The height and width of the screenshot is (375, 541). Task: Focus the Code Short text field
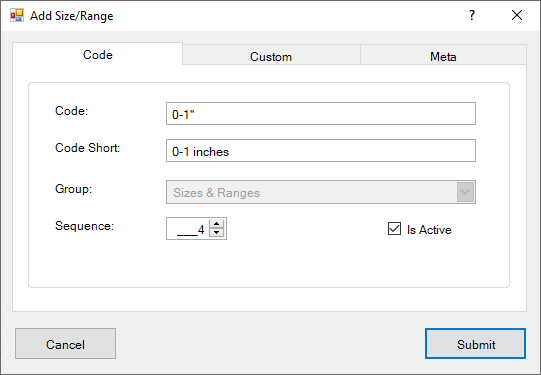pyautogui.click(x=321, y=151)
